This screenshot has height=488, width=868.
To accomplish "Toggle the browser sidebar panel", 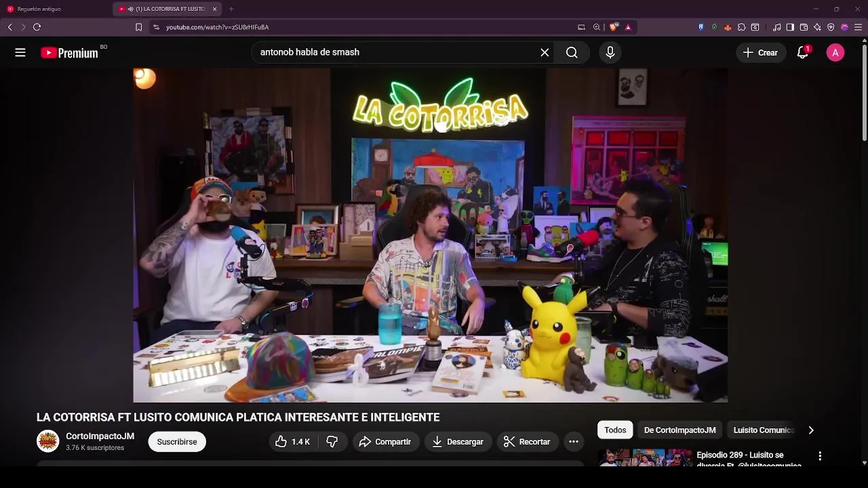I will click(790, 27).
